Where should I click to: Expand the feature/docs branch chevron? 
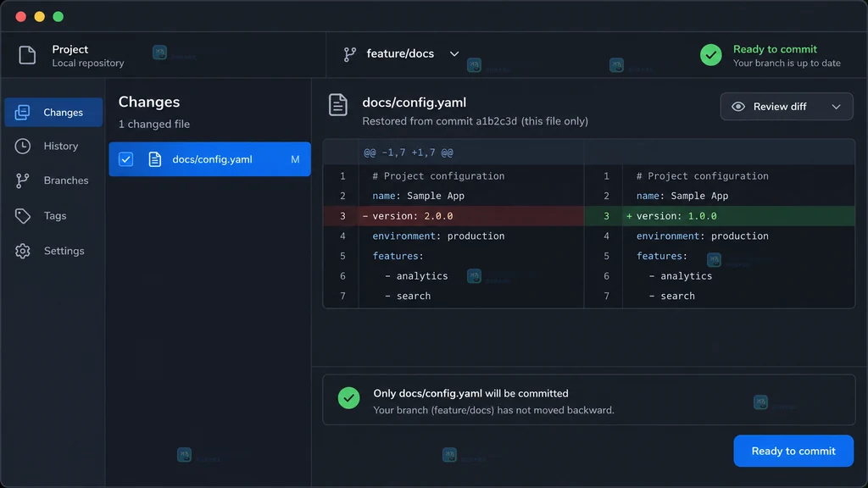pyautogui.click(x=454, y=54)
